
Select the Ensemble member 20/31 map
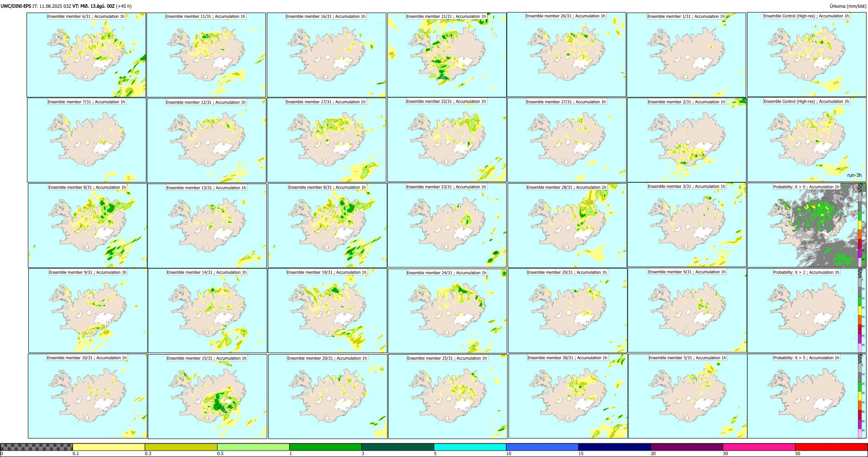328,397
